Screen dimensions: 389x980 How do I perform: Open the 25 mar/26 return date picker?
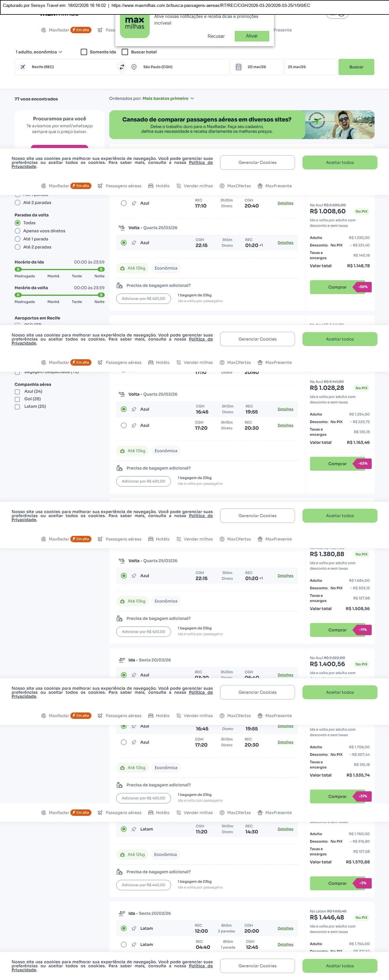pyautogui.click(x=310, y=67)
